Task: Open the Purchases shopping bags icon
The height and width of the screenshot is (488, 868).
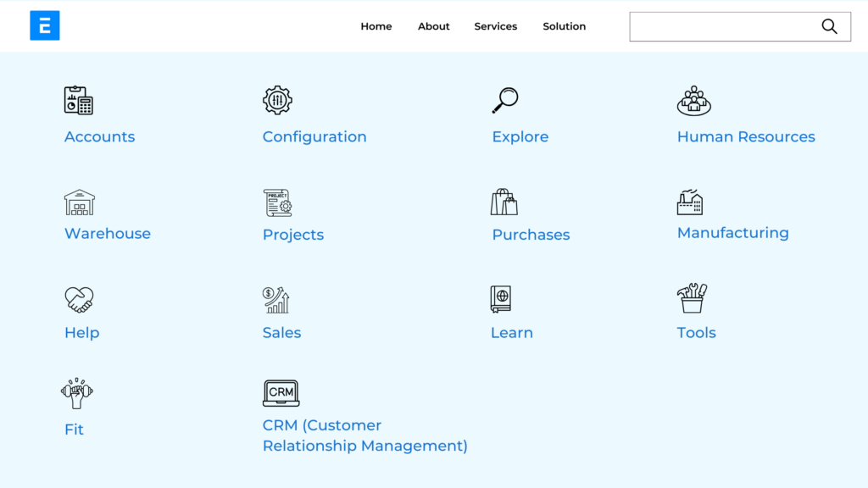Action: (x=504, y=202)
